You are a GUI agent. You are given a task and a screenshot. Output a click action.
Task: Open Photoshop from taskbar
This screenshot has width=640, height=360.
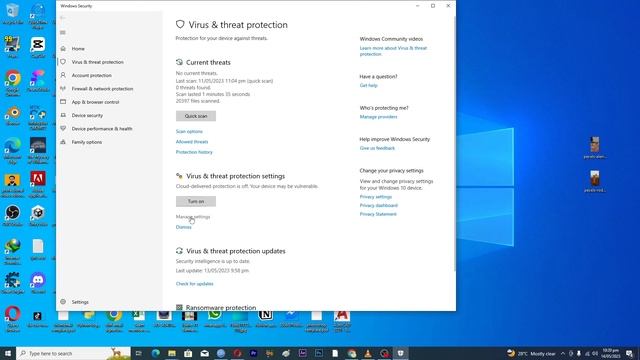pyautogui.click(x=319, y=353)
